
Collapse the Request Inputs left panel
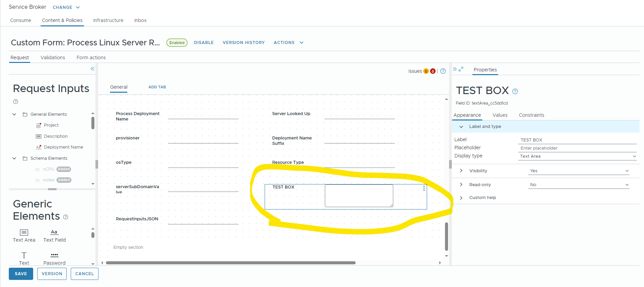pos(92,69)
